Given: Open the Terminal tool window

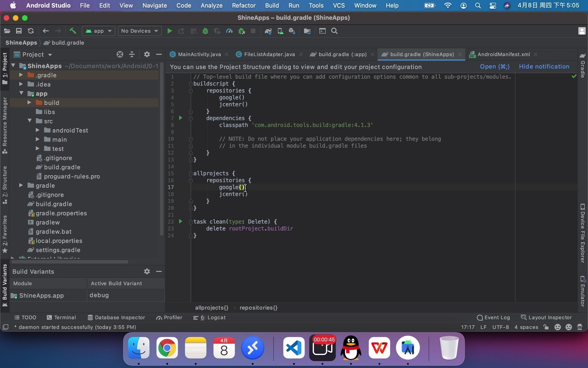Looking at the screenshot, I should point(61,317).
